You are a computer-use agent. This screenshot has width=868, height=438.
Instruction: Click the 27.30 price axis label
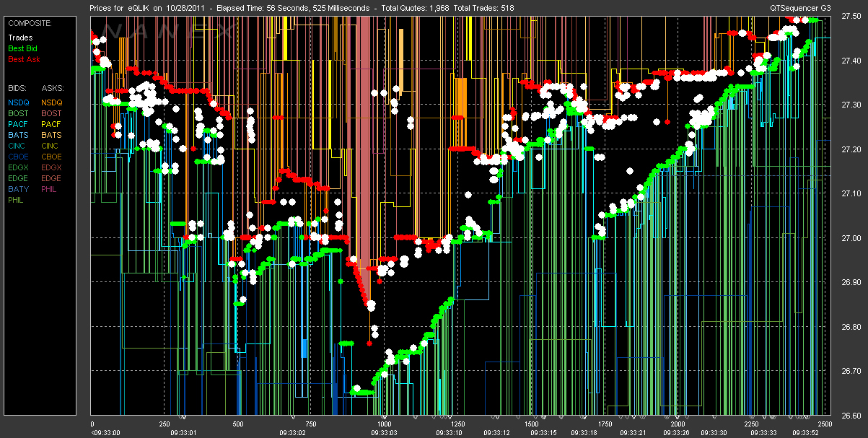point(851,105)
